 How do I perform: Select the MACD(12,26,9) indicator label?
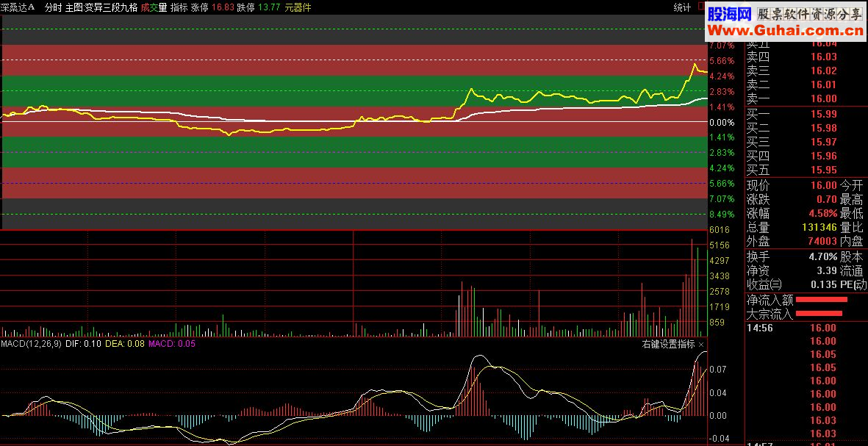[x=31, y=344]
